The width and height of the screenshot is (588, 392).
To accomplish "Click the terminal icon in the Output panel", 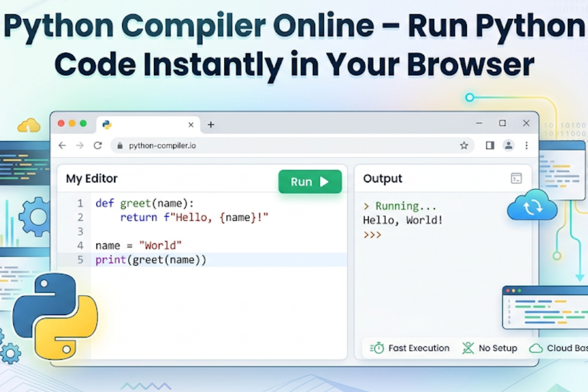I will tap(517, 178).
